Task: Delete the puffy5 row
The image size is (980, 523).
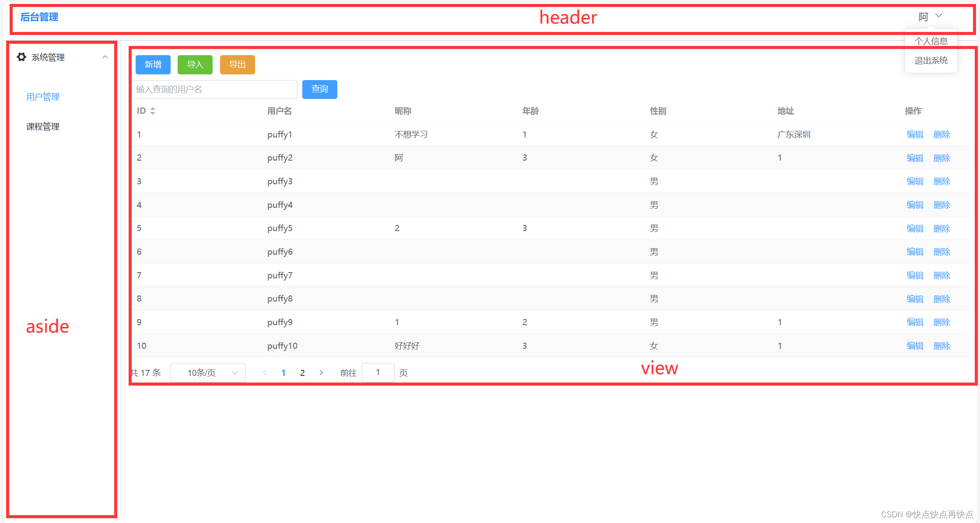Action: 942,228
